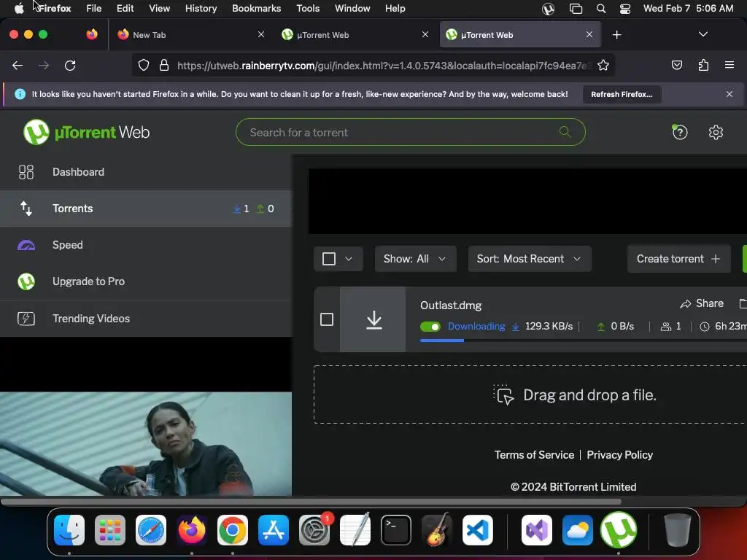Click the Drag and drop a file area
This screenshot has height=560, width=747.
click(x=530, y=394)
